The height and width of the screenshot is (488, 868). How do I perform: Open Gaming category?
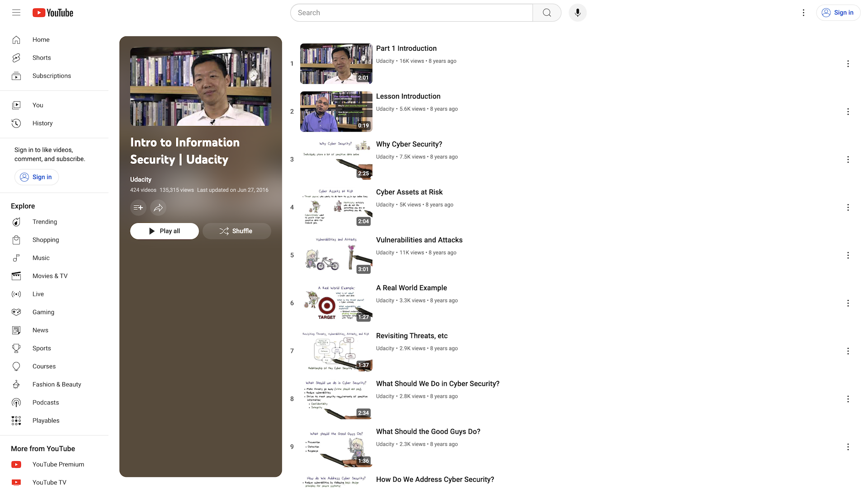(54, 312)
